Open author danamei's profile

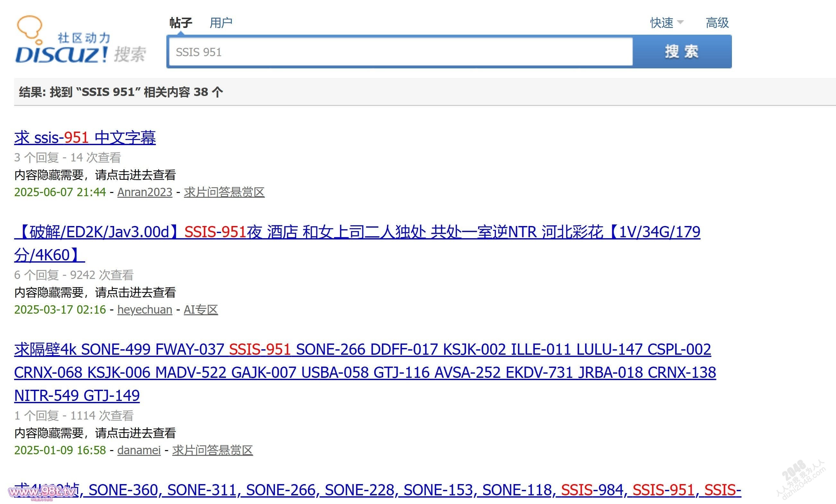(139, 450)
